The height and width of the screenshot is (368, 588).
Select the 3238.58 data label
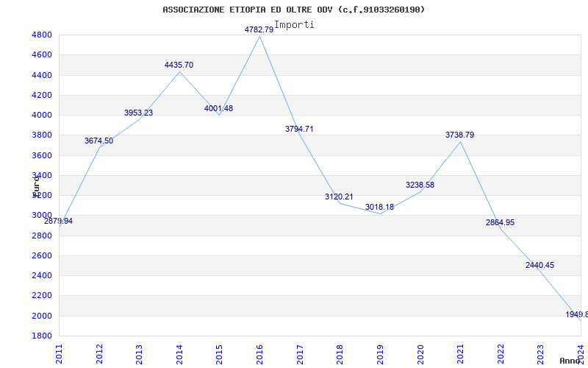coord(420,185)
